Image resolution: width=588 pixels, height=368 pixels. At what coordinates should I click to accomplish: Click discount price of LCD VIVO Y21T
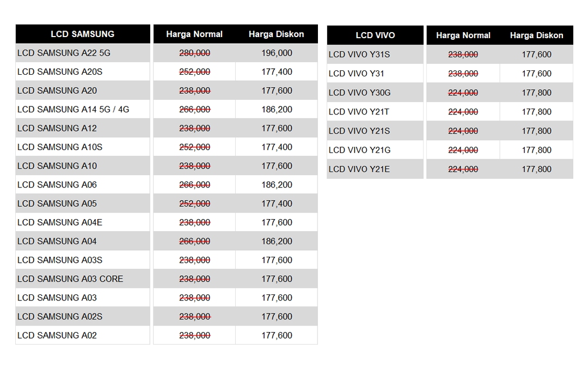tap(536, 112)
